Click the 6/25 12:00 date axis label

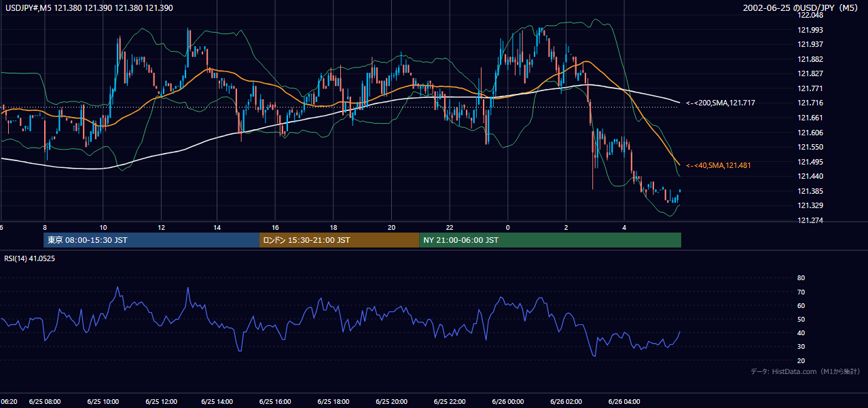click(x=161, y=401)
